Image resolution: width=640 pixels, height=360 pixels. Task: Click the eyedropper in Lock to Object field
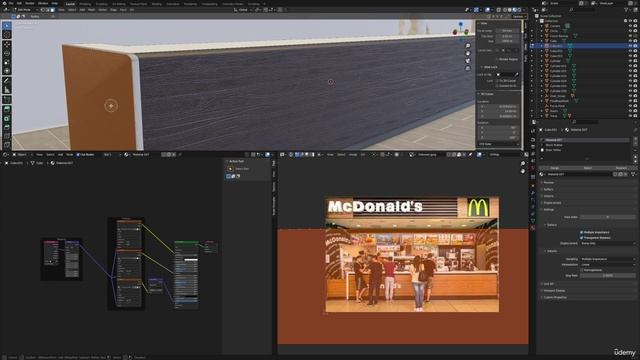coord(516,75)
